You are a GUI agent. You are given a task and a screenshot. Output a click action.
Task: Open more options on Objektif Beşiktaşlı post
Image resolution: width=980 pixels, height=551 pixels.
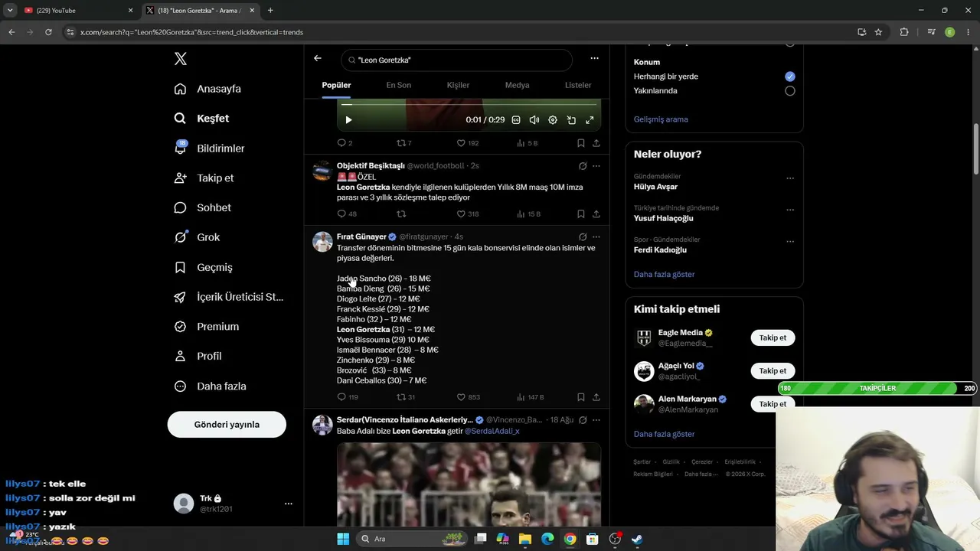coord(596,166)
